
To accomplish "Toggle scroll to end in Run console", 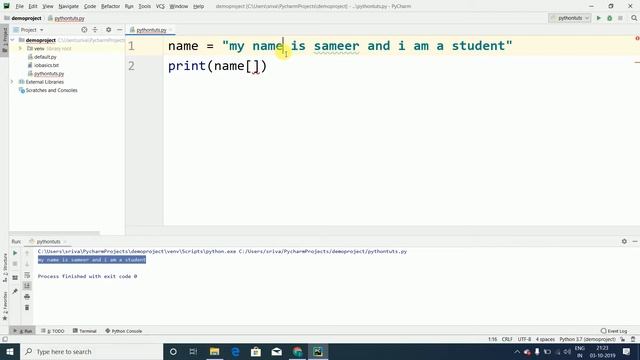I will tap(27, 286).
